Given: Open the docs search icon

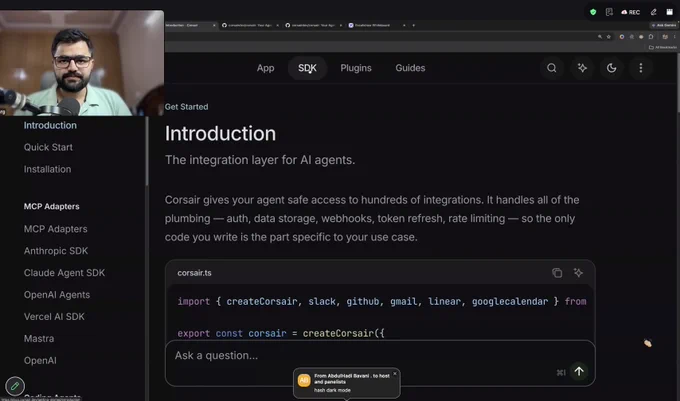Looking at the screenshot, I should 552,68.
